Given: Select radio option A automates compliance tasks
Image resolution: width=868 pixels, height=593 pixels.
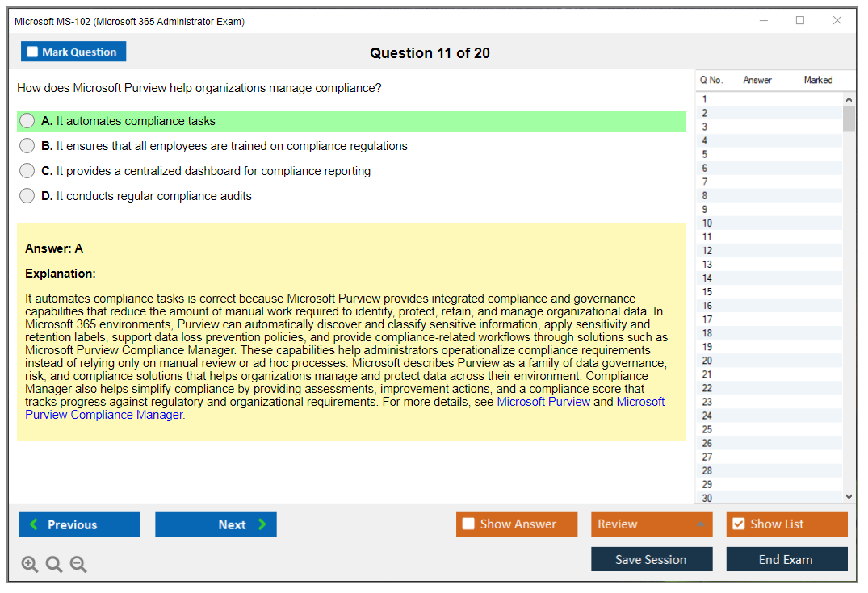Looking at the screenshot, I should 27,120.
